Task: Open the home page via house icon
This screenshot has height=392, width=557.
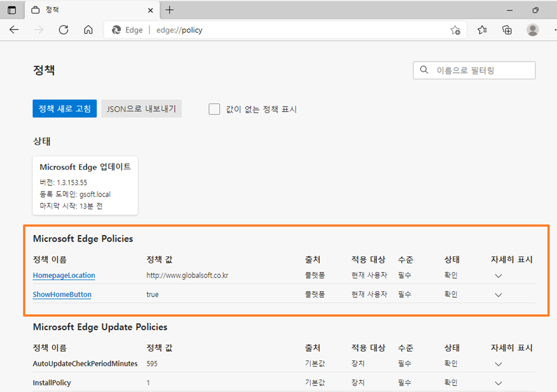Action: pos(88,30)
